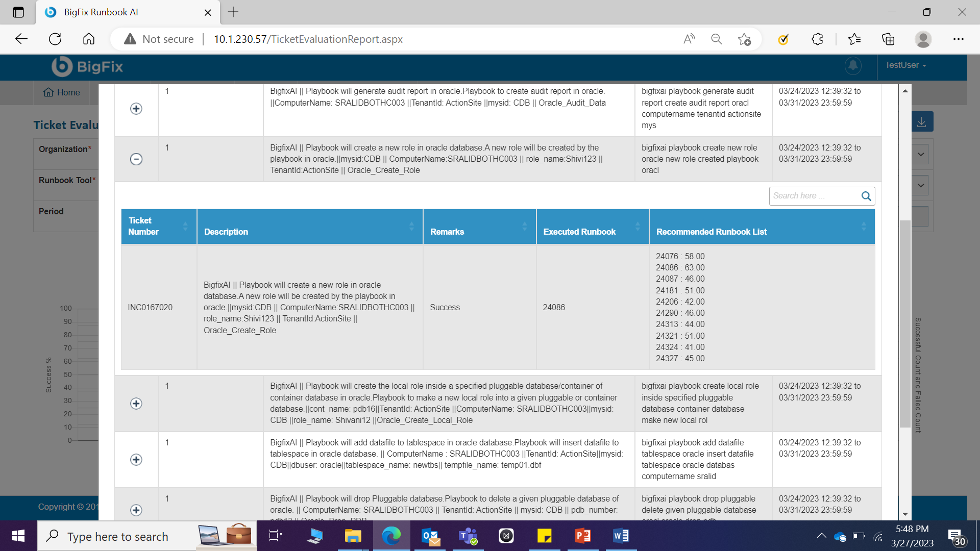Expand the Oracle_Audit_Data row
This screenshot has width=980, height=551.
tap(136, 109)
